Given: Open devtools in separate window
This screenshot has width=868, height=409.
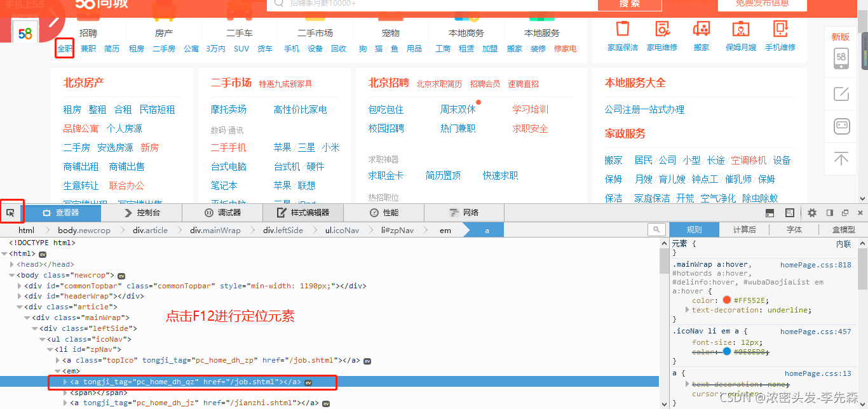Looking at the screenshot, I should point(845,213).
